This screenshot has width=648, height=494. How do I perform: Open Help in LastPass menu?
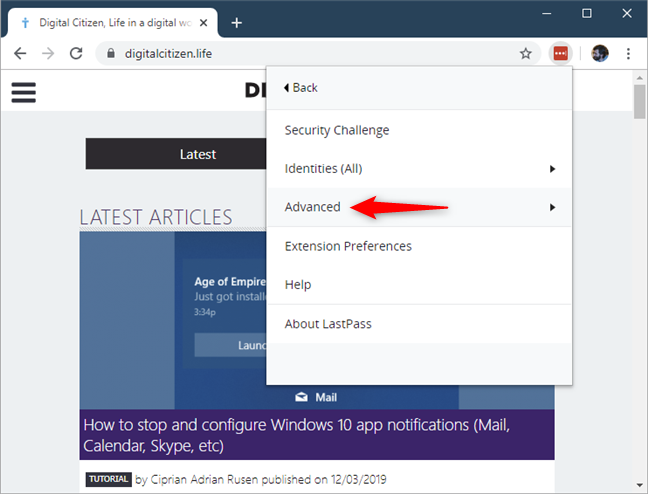(x=419, y=284)
